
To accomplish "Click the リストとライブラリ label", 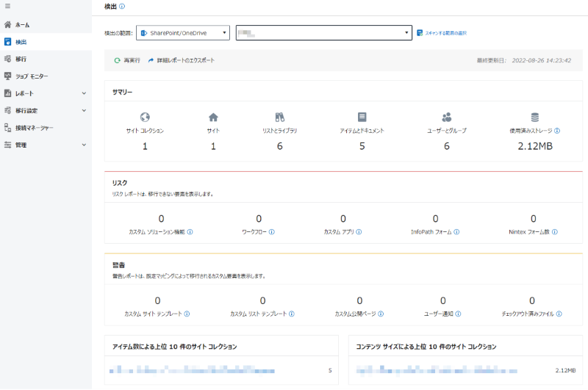I will click(280, 131).
